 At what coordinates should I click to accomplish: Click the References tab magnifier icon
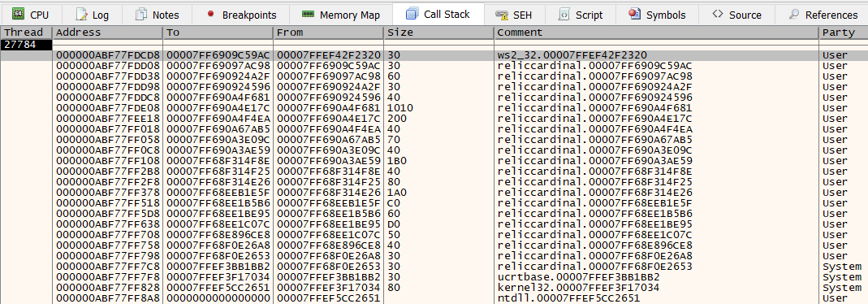(x=794, y=14)
